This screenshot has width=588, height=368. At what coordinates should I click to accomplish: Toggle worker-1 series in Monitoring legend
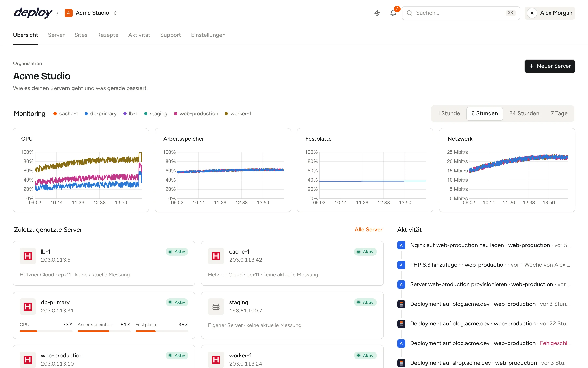click(238, 114)
